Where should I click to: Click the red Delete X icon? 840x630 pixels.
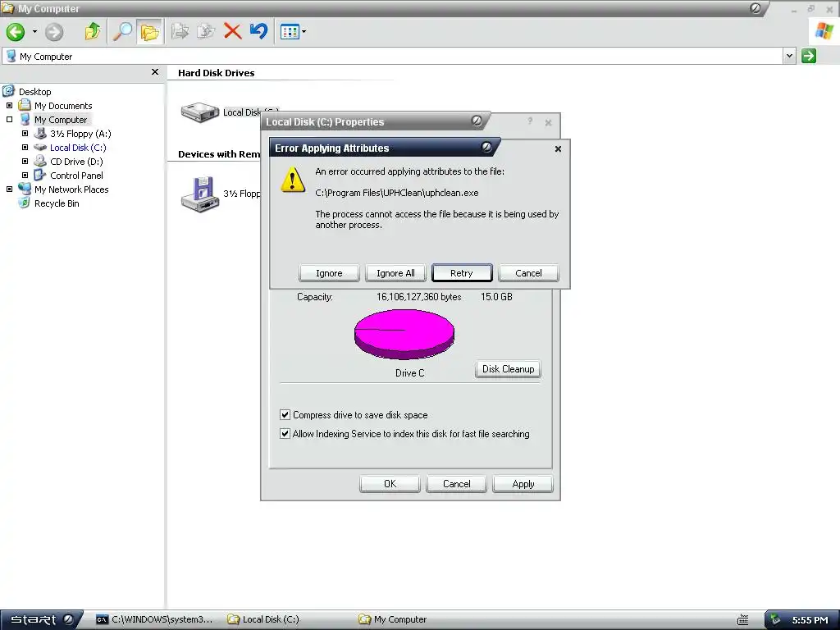pyautogui.click(x=232, y=31)
